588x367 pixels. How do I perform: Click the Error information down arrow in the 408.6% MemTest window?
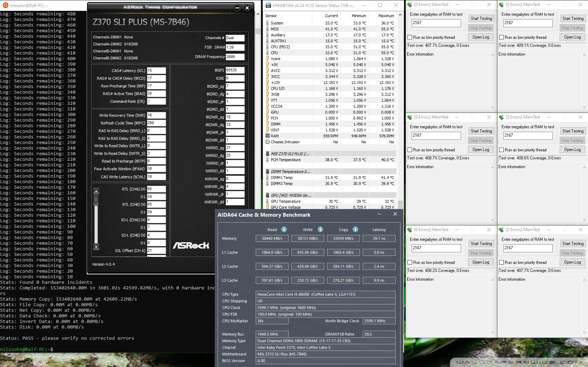[x=584, y=220]
